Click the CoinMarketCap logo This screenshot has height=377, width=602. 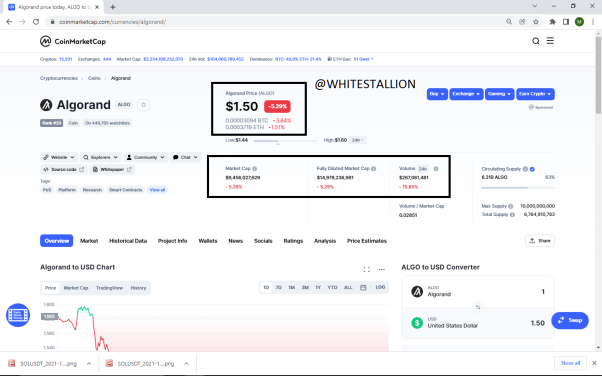73,41
